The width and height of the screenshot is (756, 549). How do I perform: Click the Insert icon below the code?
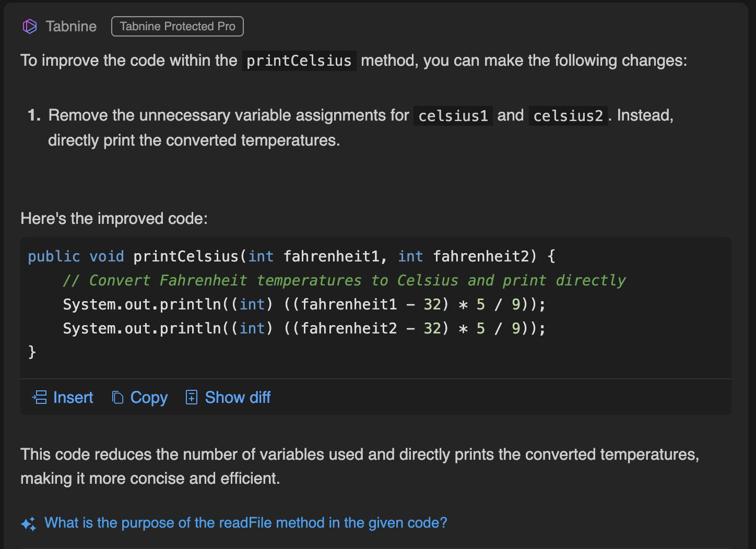40,398
